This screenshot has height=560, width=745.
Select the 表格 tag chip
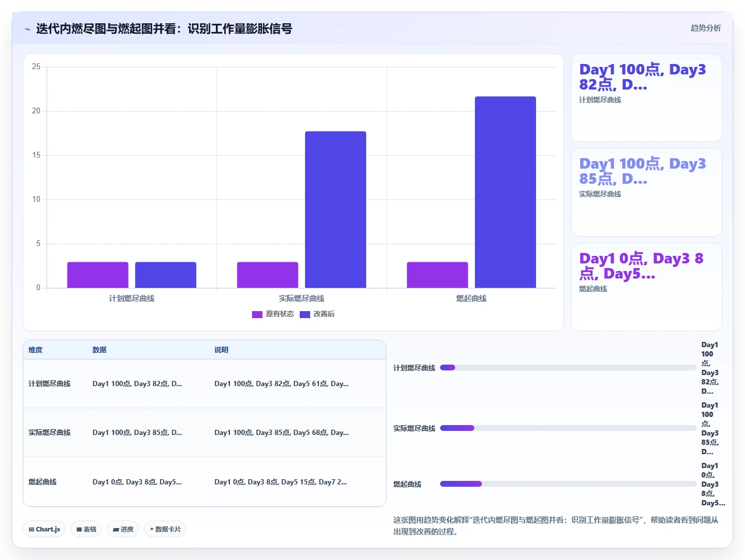tap(86, 529)
